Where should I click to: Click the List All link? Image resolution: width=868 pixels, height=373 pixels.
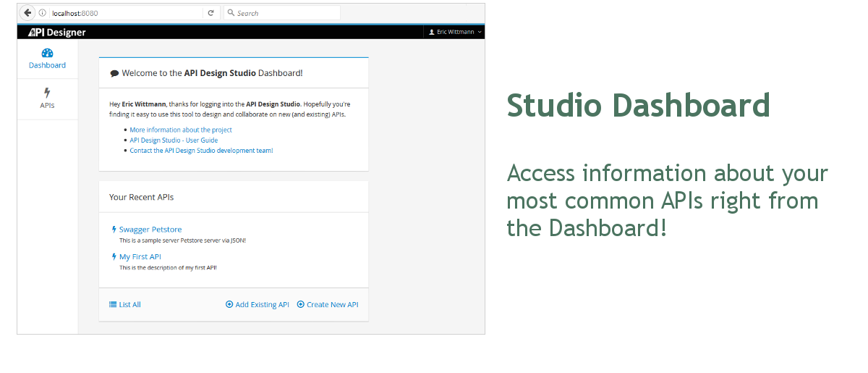click(x=130, y=305)
